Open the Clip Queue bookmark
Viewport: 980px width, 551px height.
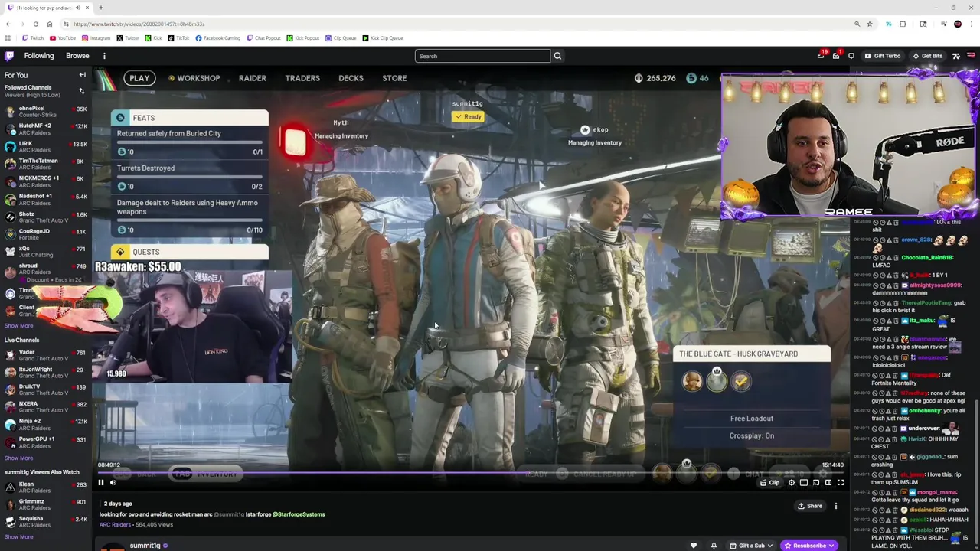coord(341,38)
